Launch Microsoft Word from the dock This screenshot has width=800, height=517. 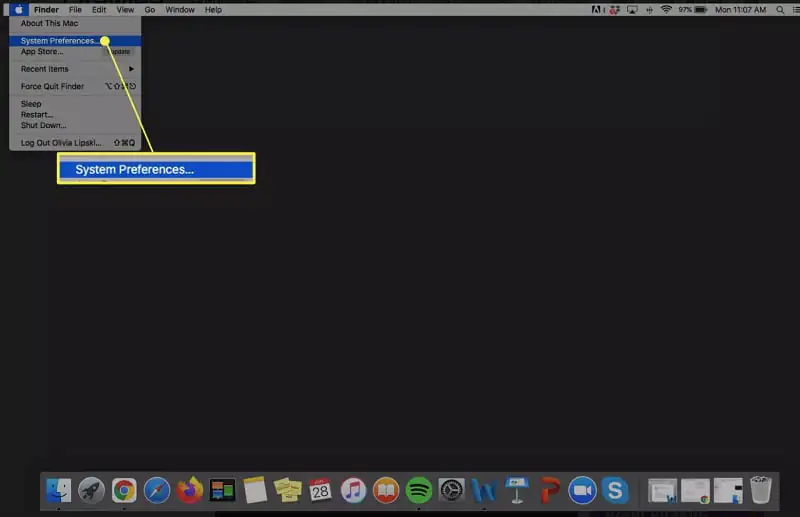484,490
